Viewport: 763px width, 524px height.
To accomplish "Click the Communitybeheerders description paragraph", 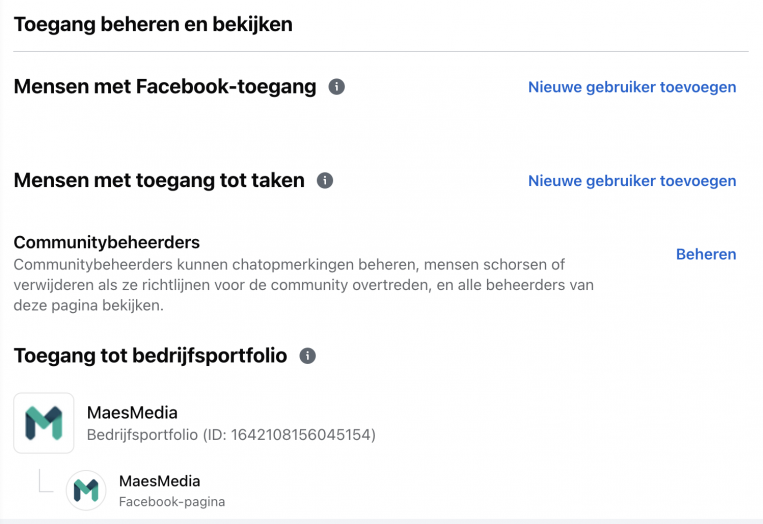I will point(304,285).
